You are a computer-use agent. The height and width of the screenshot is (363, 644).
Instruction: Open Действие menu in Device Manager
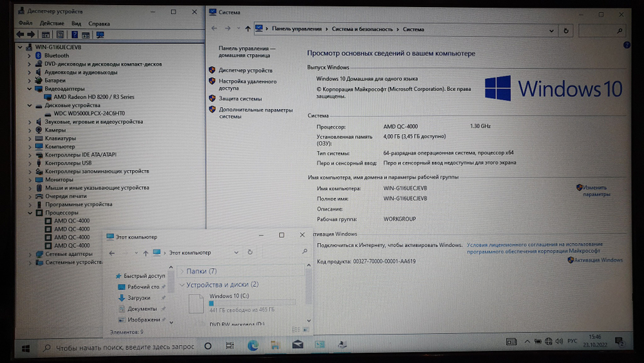[x=52, y=23]
